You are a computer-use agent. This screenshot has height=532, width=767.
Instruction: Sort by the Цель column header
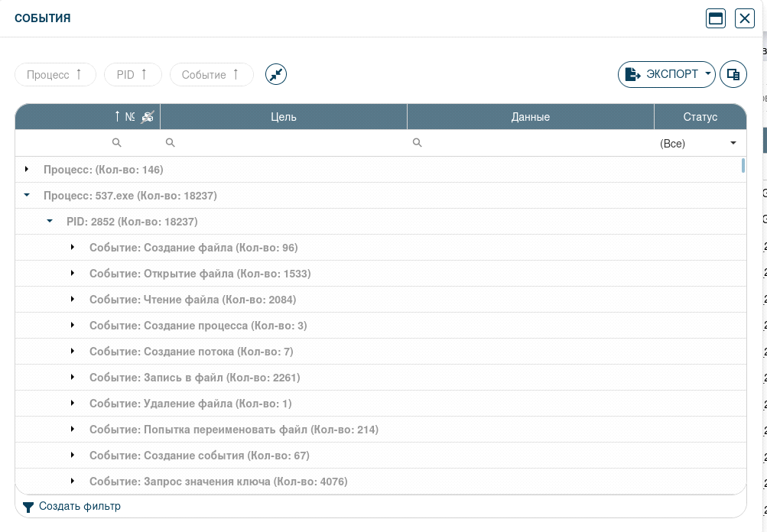[x=283, y=117]
